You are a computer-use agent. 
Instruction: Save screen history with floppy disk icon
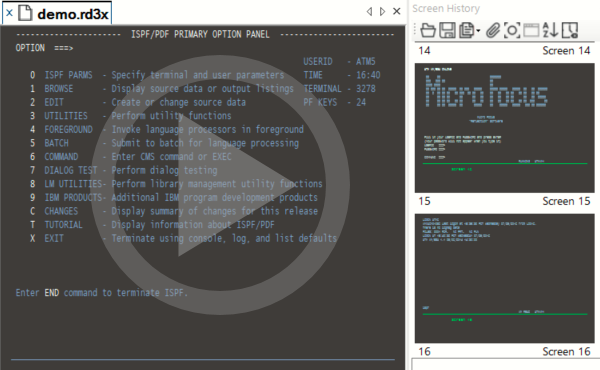tap(447, 30)
